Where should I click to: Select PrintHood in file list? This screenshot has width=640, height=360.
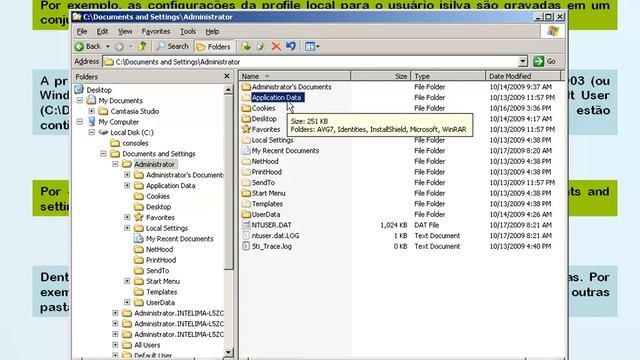tap(267, 172)
